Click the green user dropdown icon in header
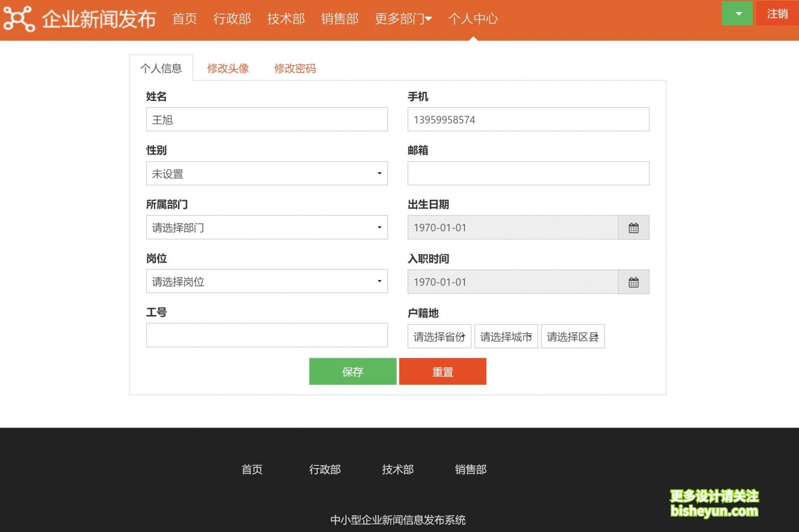This screenshot has width=799, height=532. click(737, 13)
